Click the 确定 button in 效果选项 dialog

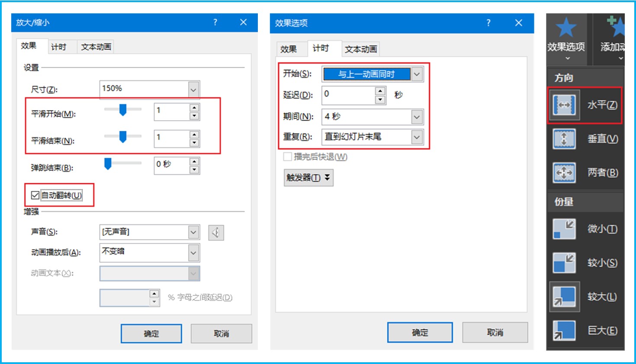point(419,332)
